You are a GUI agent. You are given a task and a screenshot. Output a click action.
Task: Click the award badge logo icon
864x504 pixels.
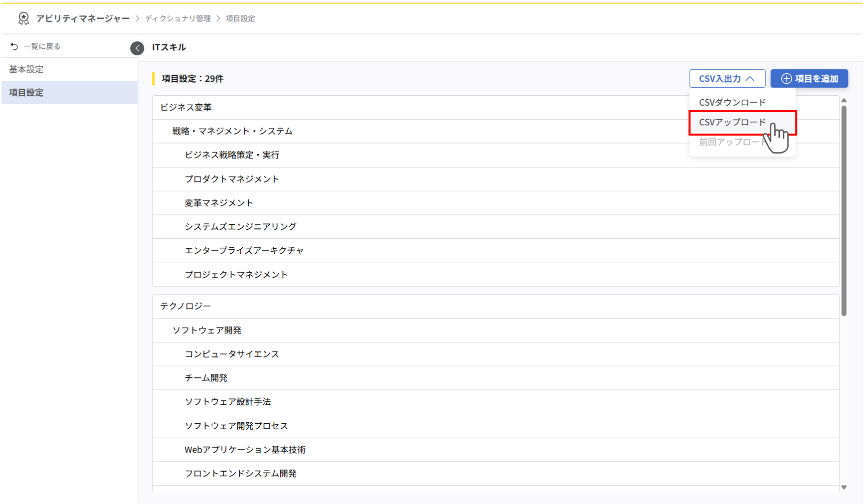coord(23,18)
